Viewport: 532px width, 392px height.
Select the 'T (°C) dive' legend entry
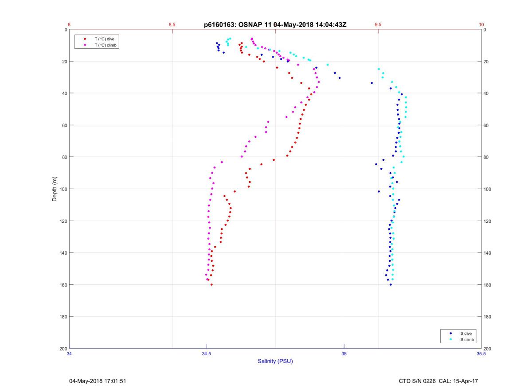(x=104, y=39)
